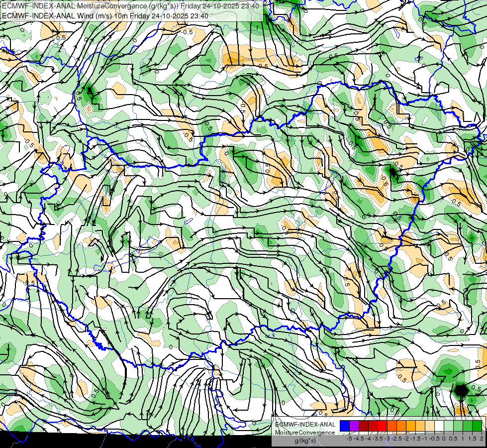
Task: Click the -3 legend tick label
Action: [387, 439]
